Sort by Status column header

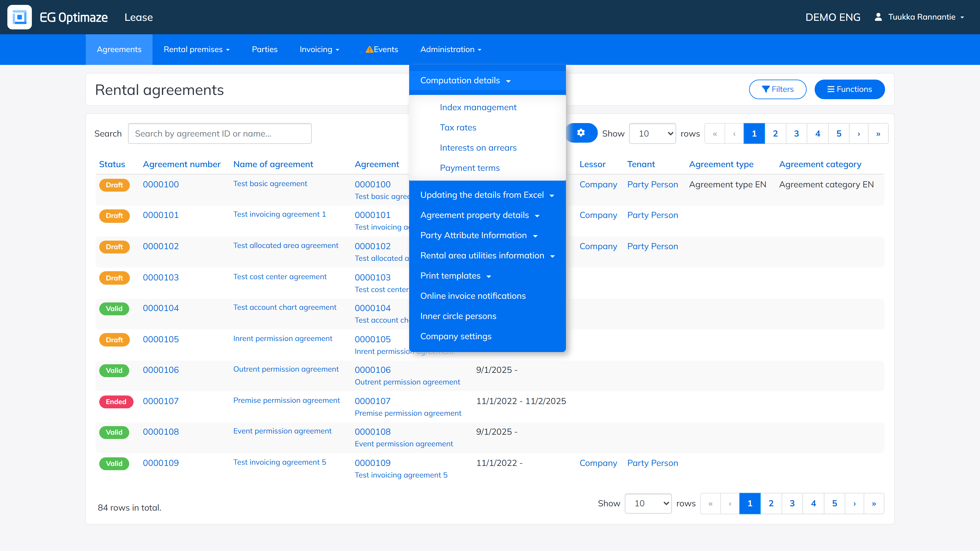[112, 164]
